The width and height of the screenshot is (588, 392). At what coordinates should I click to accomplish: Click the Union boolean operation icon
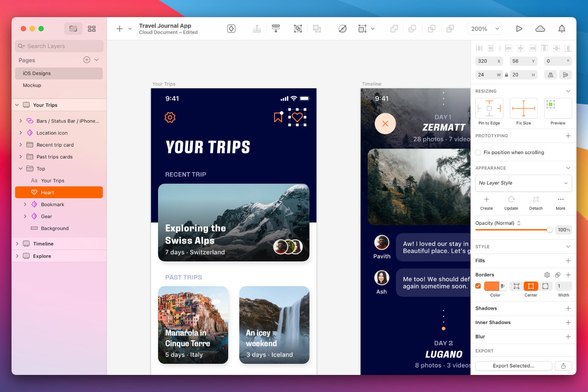394,29
